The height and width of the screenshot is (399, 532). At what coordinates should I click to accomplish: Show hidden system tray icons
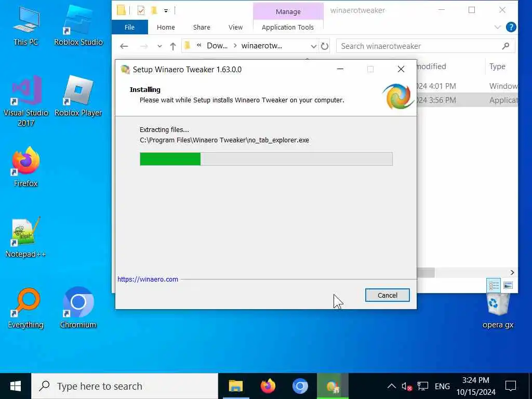click(392, 386)
